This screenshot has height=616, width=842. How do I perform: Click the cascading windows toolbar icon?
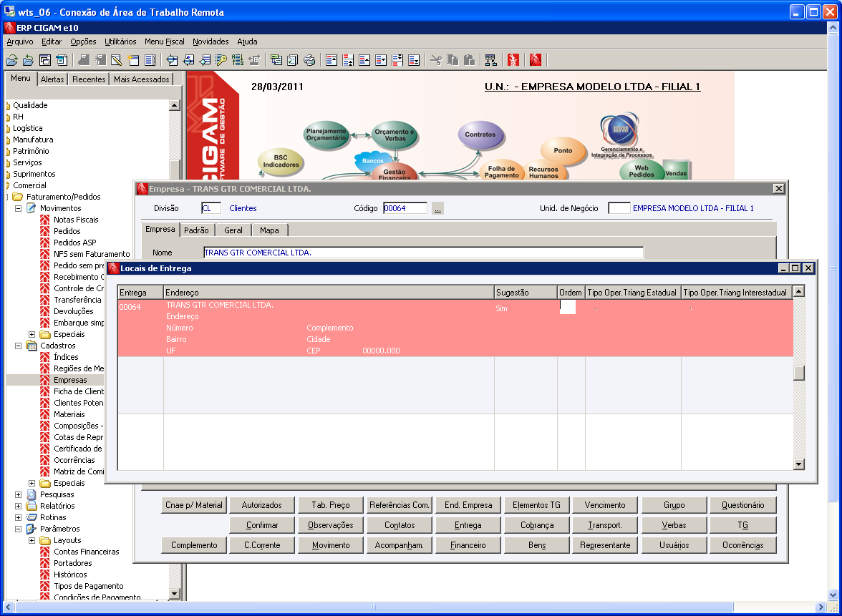pos(45,60)
